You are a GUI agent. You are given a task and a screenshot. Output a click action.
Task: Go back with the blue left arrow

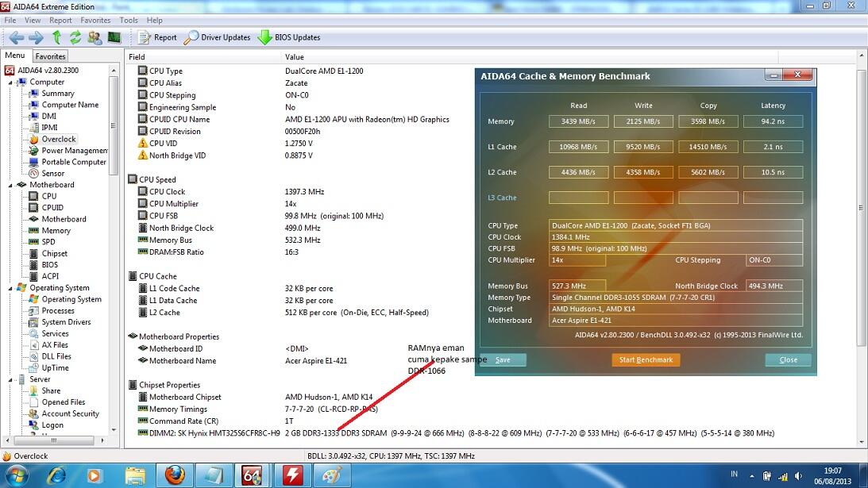coord(16,37)
